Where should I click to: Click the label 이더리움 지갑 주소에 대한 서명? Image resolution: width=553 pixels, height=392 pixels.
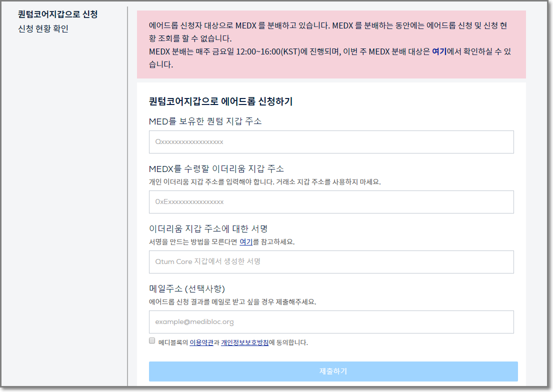tap(208, 229)
